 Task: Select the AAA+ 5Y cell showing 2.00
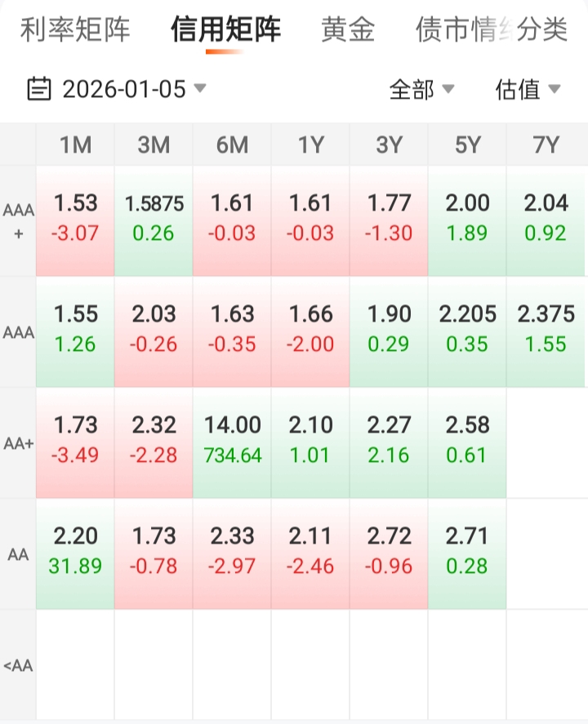coord(467,220)
